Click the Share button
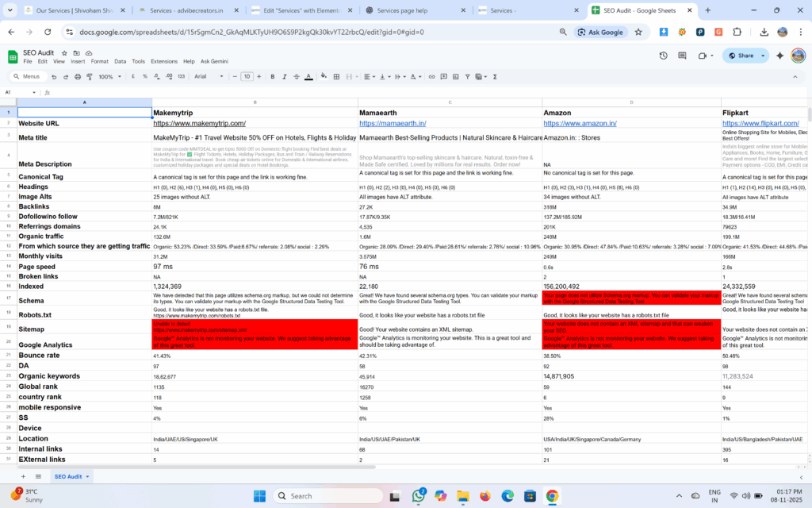This screenshot has width=812, height=508. pyautogui.click(x=741, y=56)
